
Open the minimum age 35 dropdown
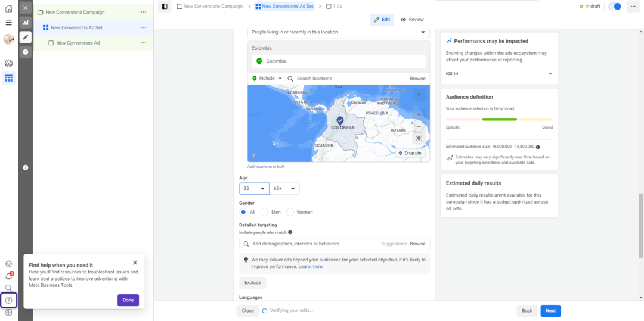[x=254, y=189]
